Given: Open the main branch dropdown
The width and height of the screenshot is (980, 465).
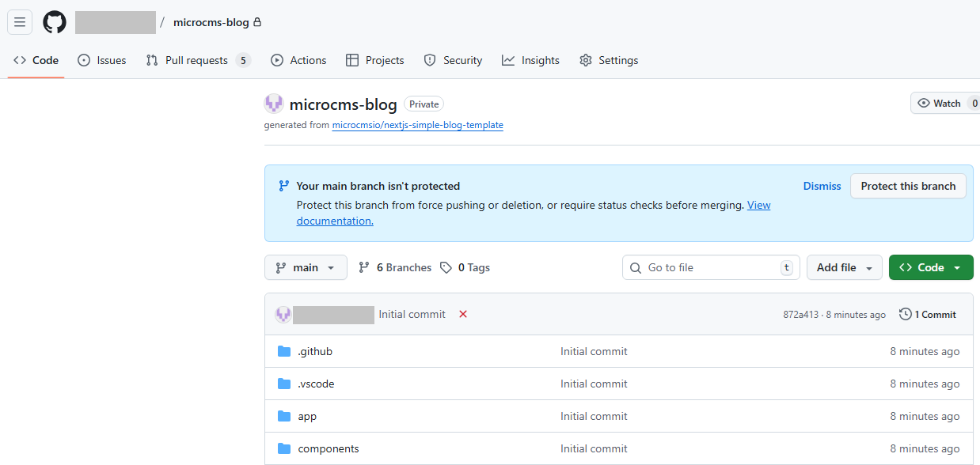Looking at the screenshot, I should [x=306, y=267].
